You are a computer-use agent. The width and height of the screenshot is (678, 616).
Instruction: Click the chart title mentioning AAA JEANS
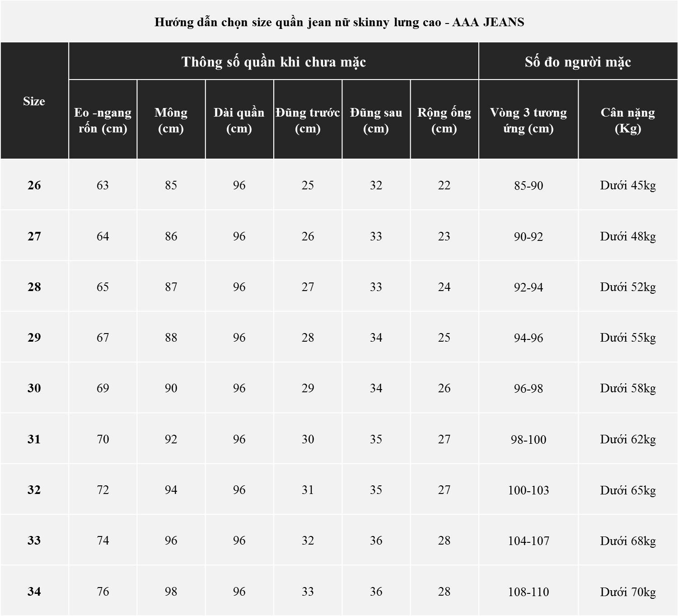coord(339,22)
